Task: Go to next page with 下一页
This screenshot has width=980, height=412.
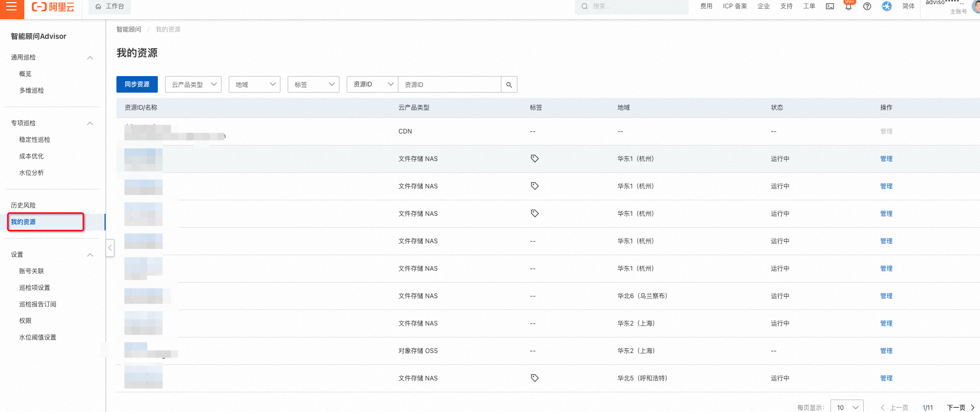Action: click(x=960, y=408)
